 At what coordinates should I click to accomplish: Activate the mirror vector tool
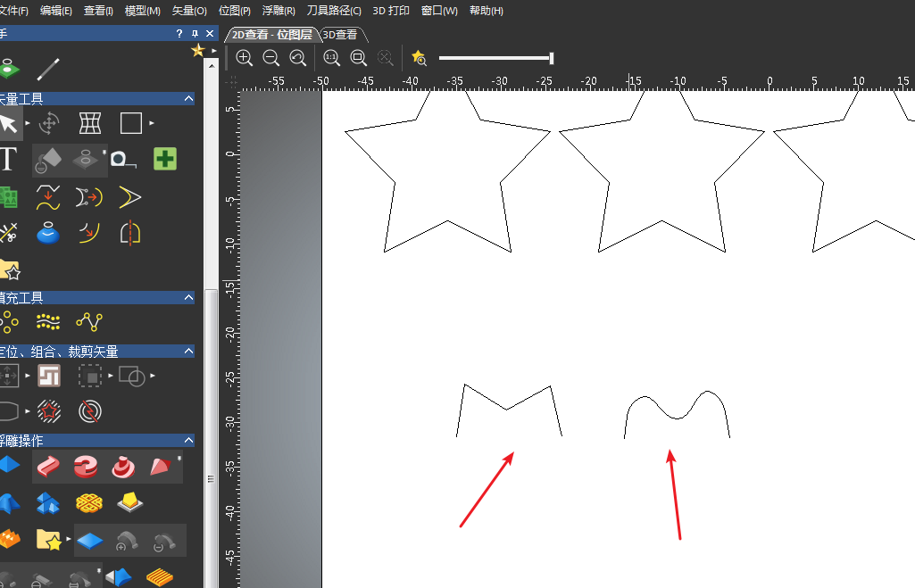coord(130,233)
